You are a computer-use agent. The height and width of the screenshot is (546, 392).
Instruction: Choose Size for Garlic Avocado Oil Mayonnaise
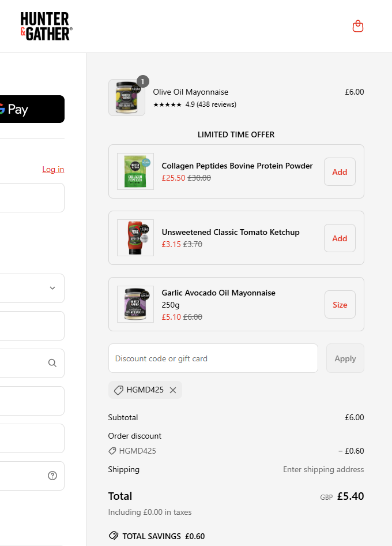pos(340,305)
